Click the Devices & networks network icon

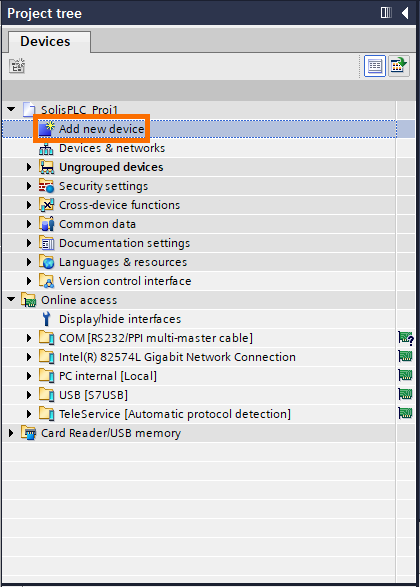46,149
